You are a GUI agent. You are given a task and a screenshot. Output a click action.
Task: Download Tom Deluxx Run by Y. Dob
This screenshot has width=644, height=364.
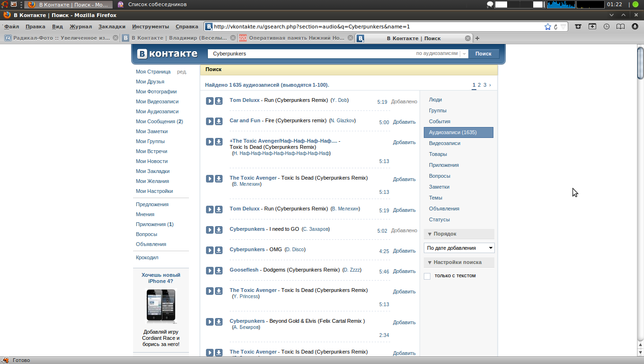tap(219, 101)
